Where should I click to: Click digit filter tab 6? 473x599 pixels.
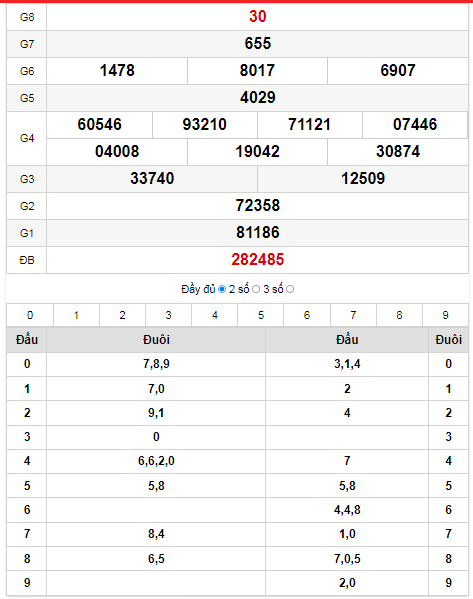coord(307,315)
